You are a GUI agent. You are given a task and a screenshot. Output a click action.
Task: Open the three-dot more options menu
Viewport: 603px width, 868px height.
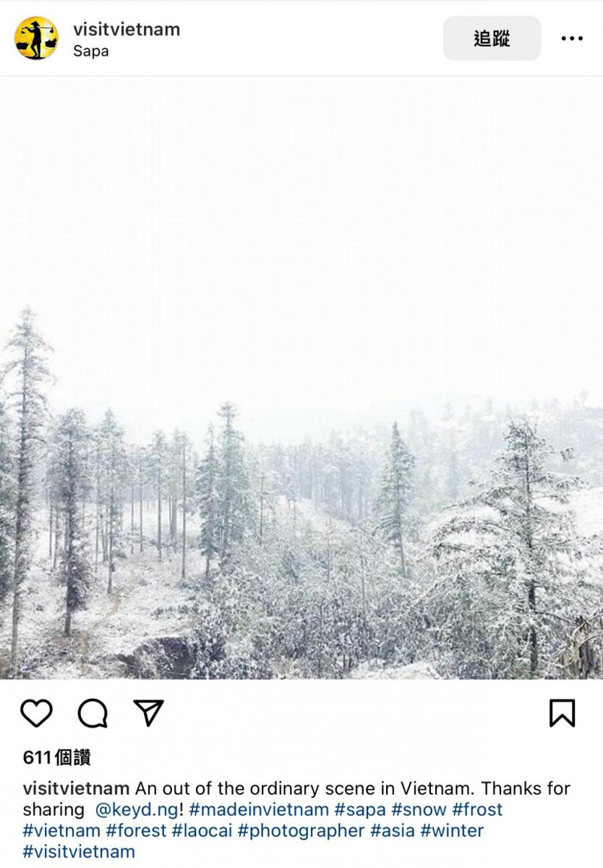coord(572,38)
